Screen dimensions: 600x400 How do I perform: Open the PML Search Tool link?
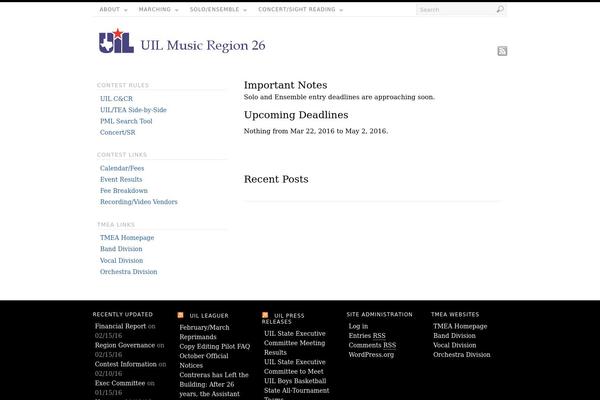[x=126, y=121]
